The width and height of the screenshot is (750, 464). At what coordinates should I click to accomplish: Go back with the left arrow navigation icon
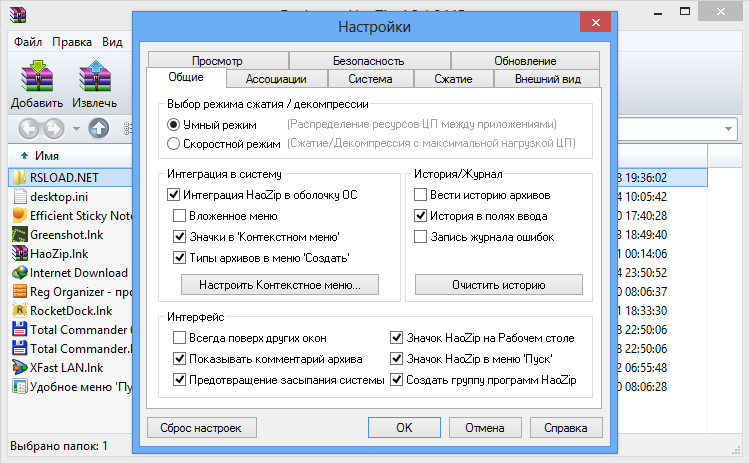point(29,129)
